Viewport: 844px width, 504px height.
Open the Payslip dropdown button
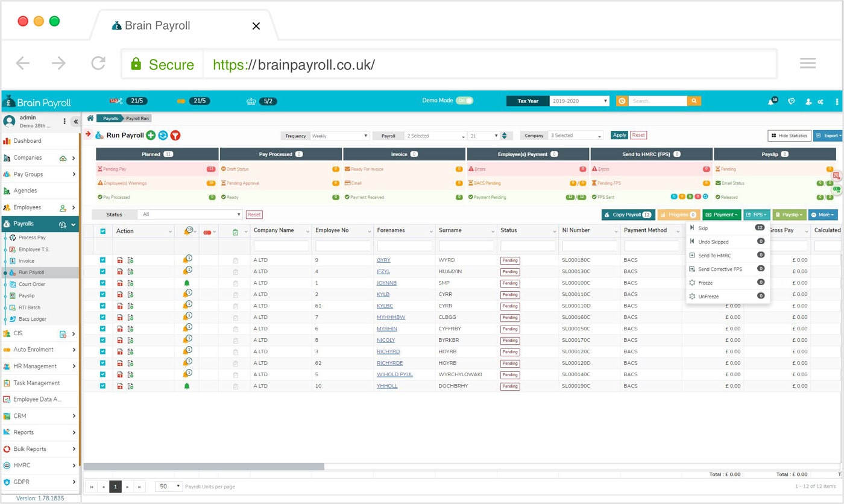pyautogui.click(x=789, y=215)
